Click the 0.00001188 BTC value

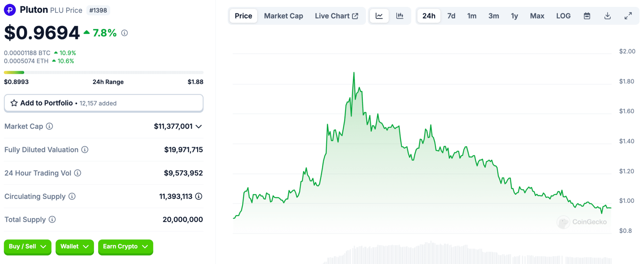pos(27,53)
